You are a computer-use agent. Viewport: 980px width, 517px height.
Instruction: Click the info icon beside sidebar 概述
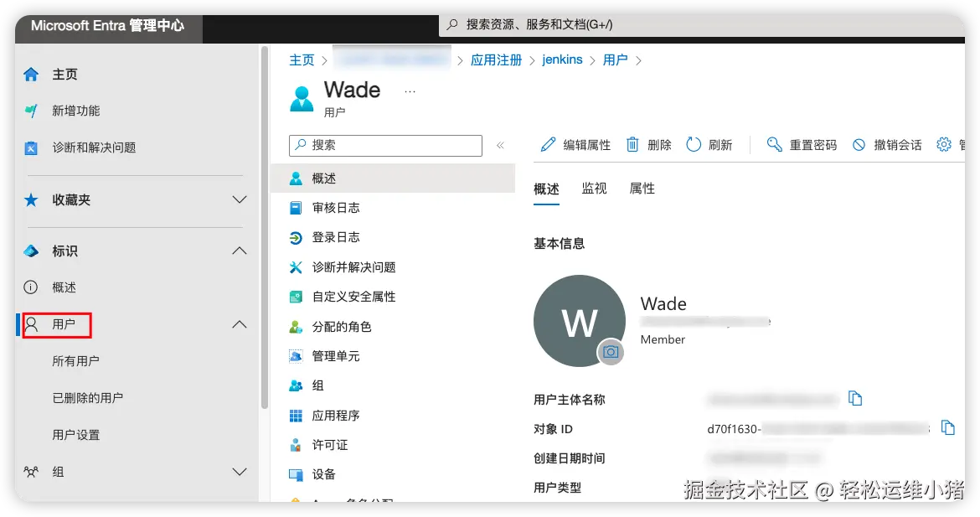pos(31,287)
